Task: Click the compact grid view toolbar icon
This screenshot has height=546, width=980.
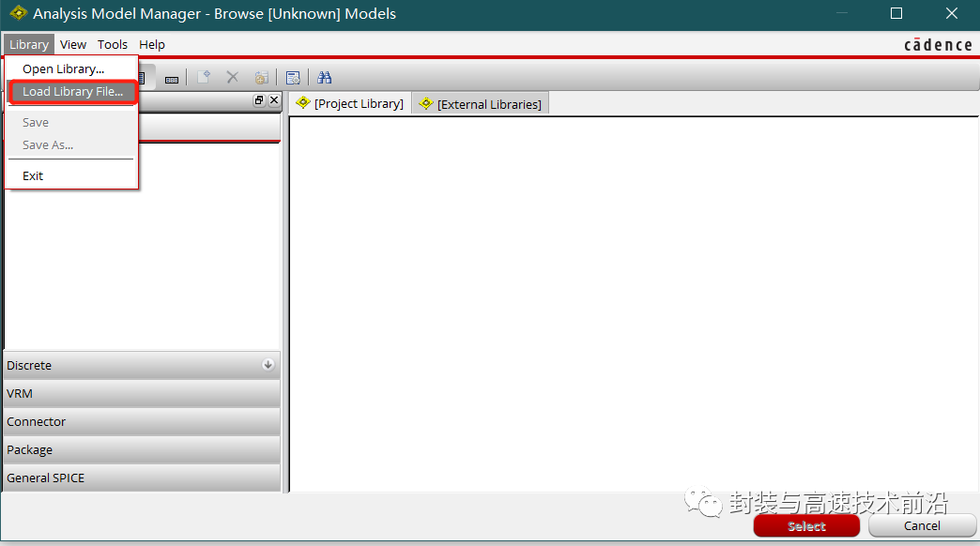Action: (171, 79)
